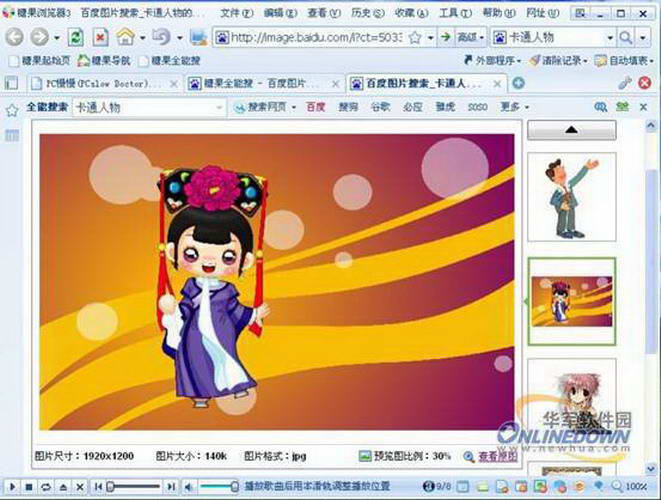Viewport: 661px width, 500px height.
Task: Close the player bar with X
Action: 79,487
